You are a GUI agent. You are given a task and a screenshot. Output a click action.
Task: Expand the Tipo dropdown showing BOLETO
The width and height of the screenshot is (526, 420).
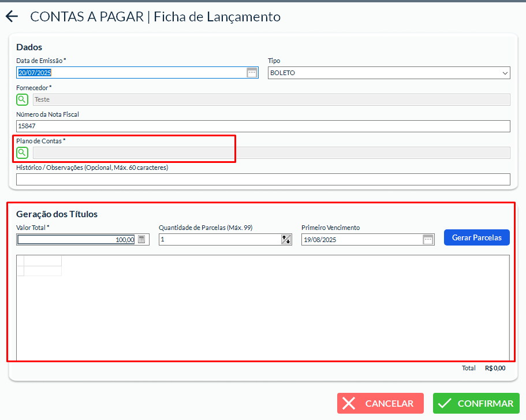click(x=389, y=73)
